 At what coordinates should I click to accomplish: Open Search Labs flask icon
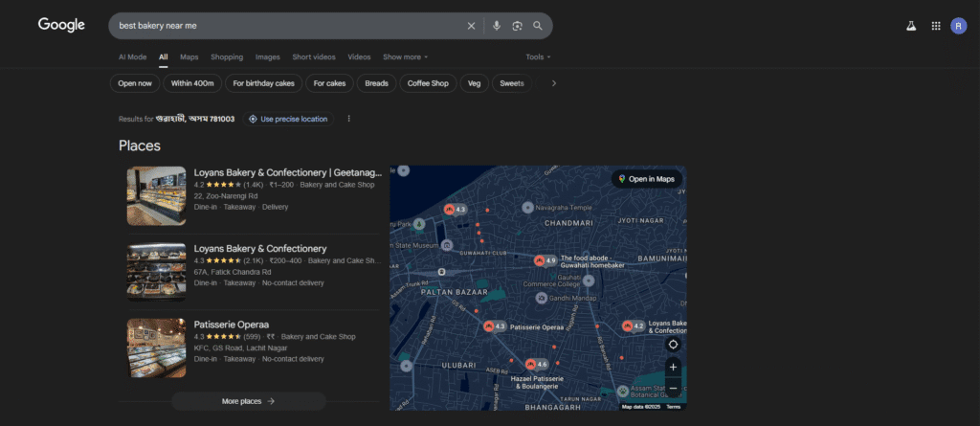click(x=911, y=26)
